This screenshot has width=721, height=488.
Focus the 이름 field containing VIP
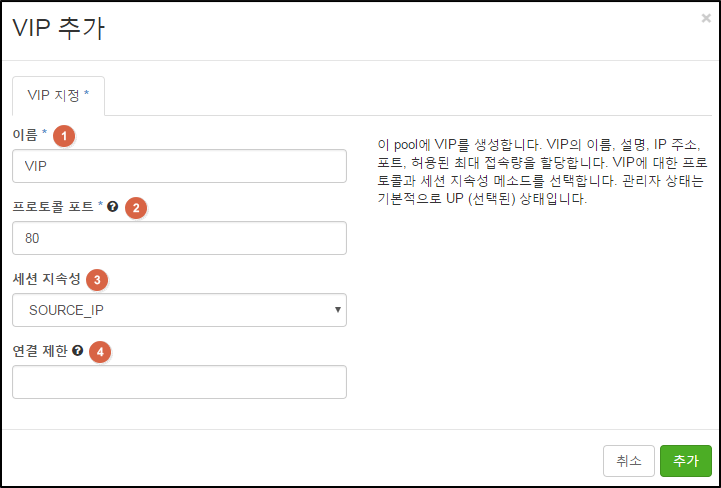point(179,166)
